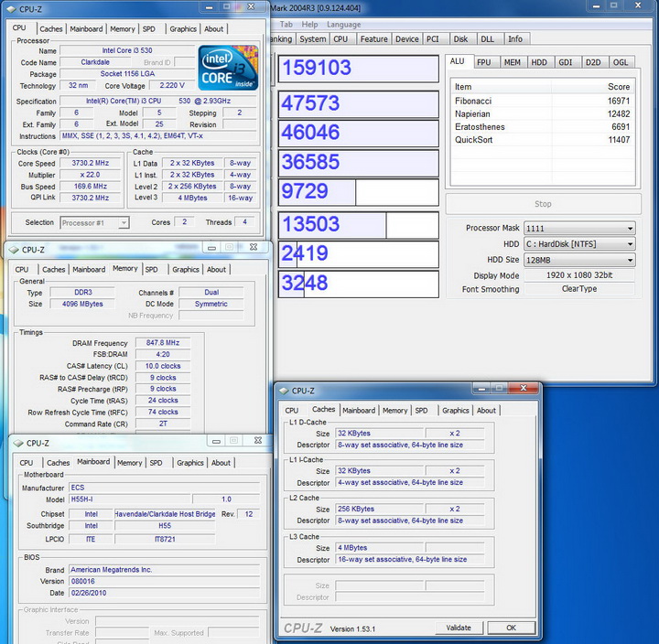Open the Graphics tab in the top CPU-Z window
Viewport: 659px width, 644px height.
183,29
